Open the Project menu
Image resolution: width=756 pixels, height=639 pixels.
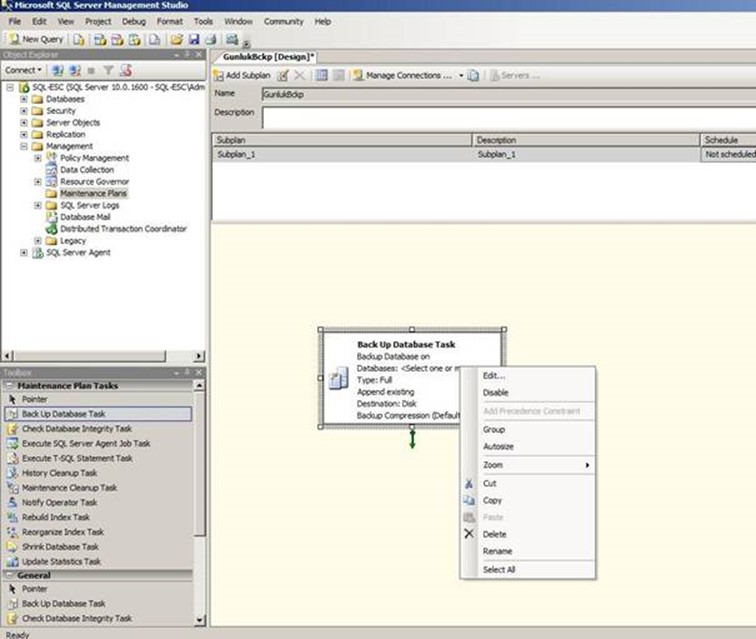pos(98,22)
